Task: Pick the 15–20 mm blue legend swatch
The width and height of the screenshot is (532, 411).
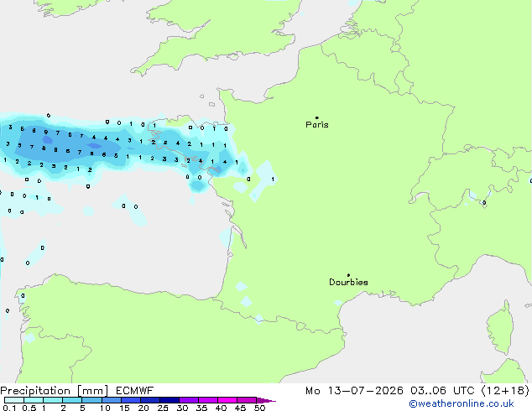Action: (x=131, y=400)
